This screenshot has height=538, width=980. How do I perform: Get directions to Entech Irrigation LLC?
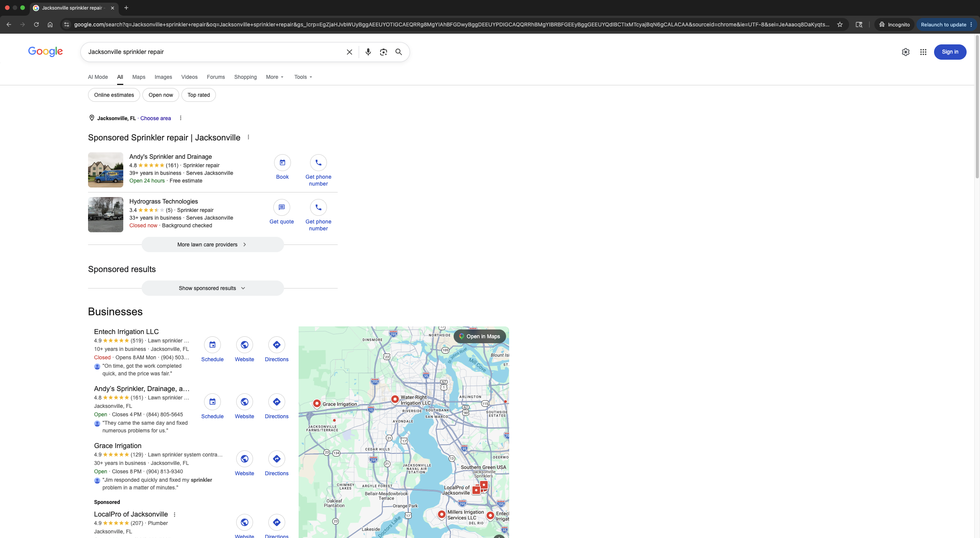click(276, 349)
